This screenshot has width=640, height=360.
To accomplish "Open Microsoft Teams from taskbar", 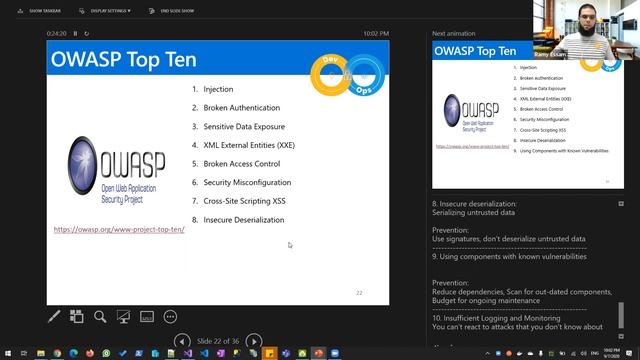I will tap(286, 353).
